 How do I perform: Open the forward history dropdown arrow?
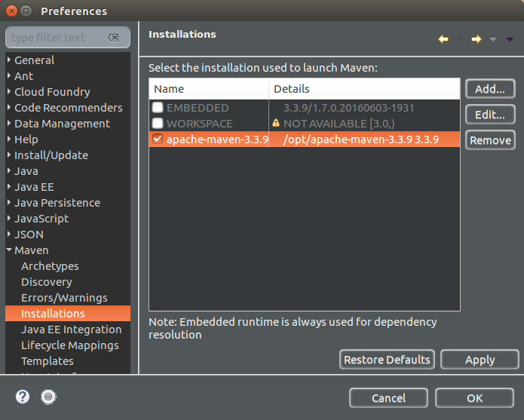(x=492, y=39)
